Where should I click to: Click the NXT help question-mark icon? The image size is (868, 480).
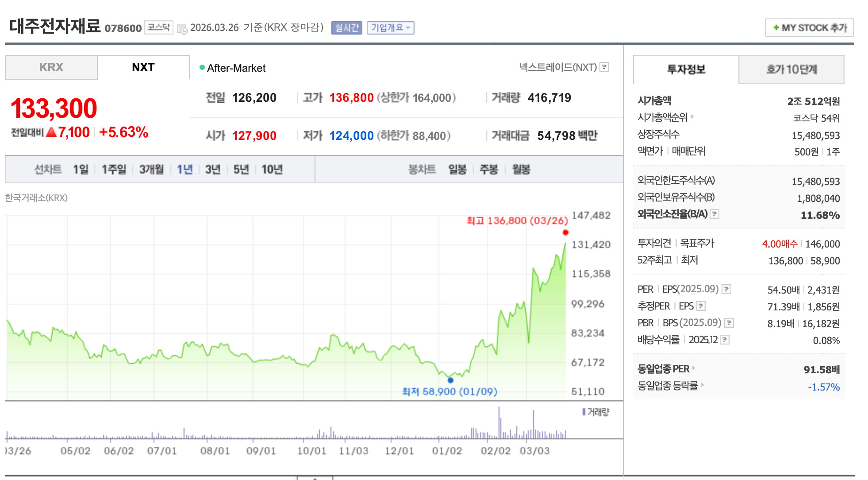click(x=604, y=67)
